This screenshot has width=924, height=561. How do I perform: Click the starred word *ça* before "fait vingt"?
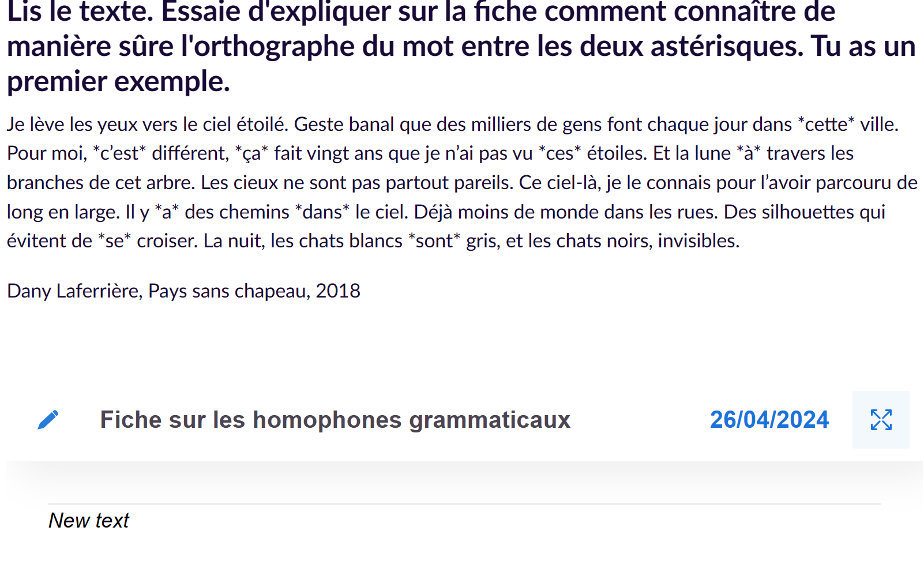click(252, 153)
